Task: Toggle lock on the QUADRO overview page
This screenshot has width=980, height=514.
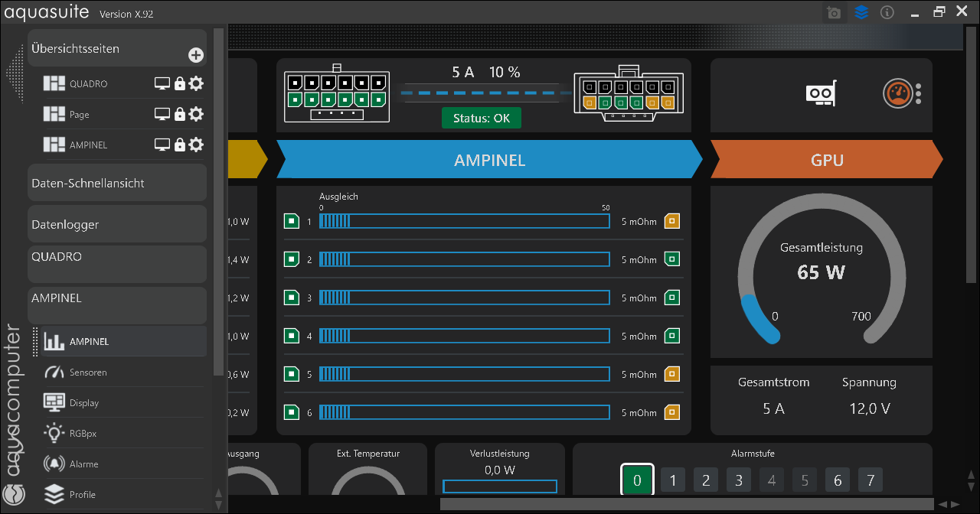Action: point(180,83)
